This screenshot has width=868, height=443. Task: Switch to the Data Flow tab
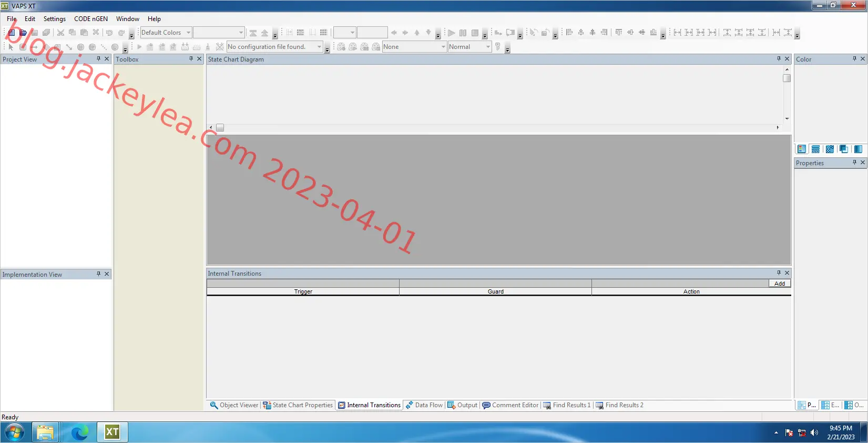(x=424, y=405)
